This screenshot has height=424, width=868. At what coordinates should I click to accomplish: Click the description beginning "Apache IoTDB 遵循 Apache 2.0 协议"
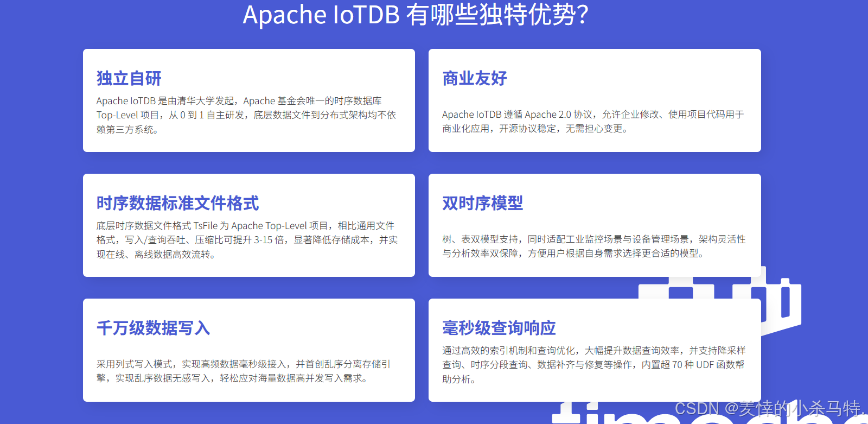(x=593, y=122)
